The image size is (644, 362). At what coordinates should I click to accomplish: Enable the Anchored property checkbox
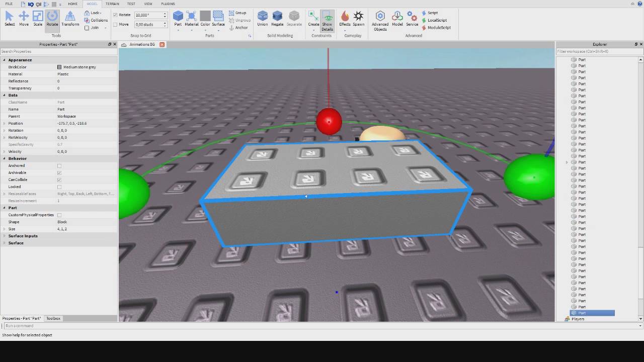(x=59, y=165)
